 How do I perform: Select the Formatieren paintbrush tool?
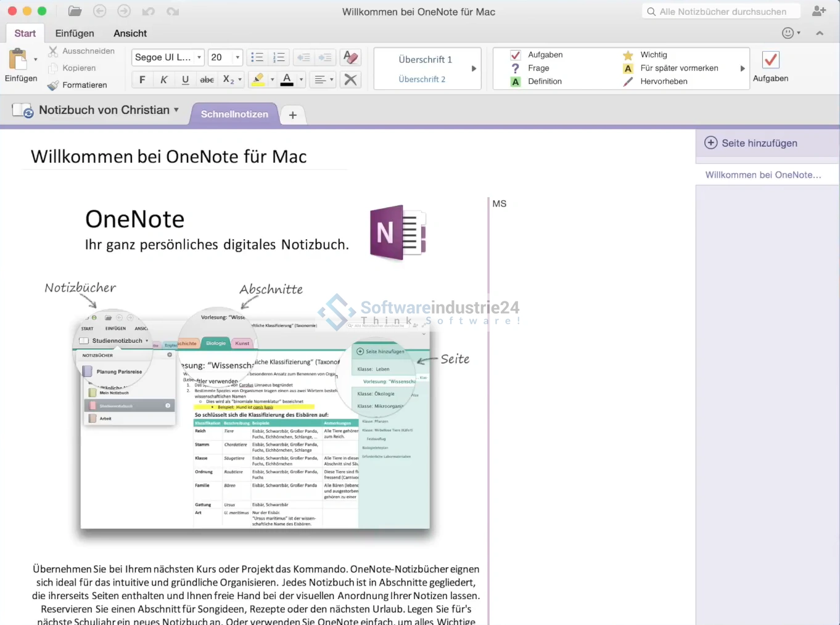(x=78, y=85)
